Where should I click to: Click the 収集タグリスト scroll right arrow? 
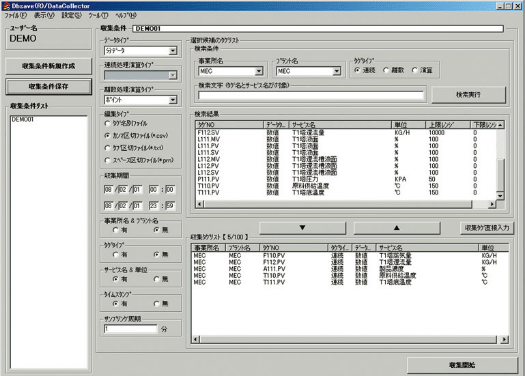505,340
